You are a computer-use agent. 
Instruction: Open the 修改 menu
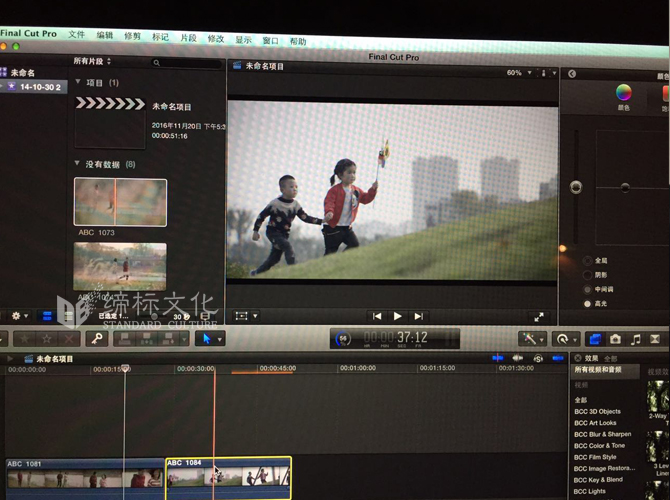tap(216, 39)
